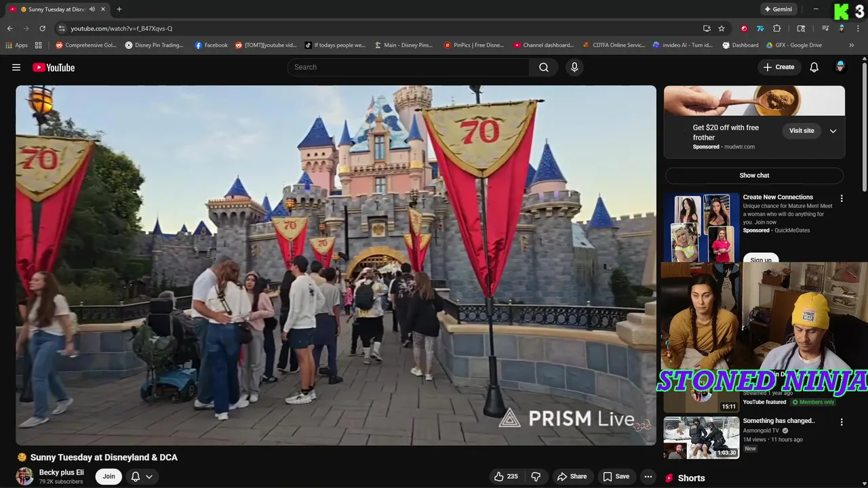
Task: Click the Share button
Action: [572, 476]
